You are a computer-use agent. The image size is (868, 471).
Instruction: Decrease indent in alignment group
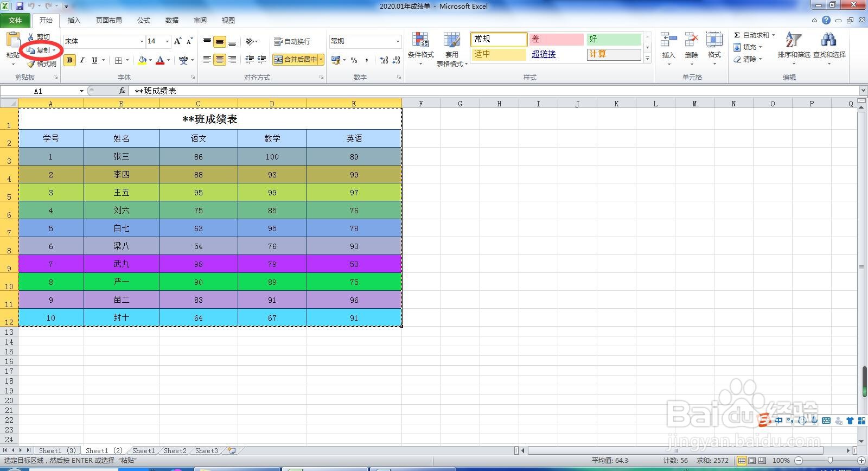[250, 60]
